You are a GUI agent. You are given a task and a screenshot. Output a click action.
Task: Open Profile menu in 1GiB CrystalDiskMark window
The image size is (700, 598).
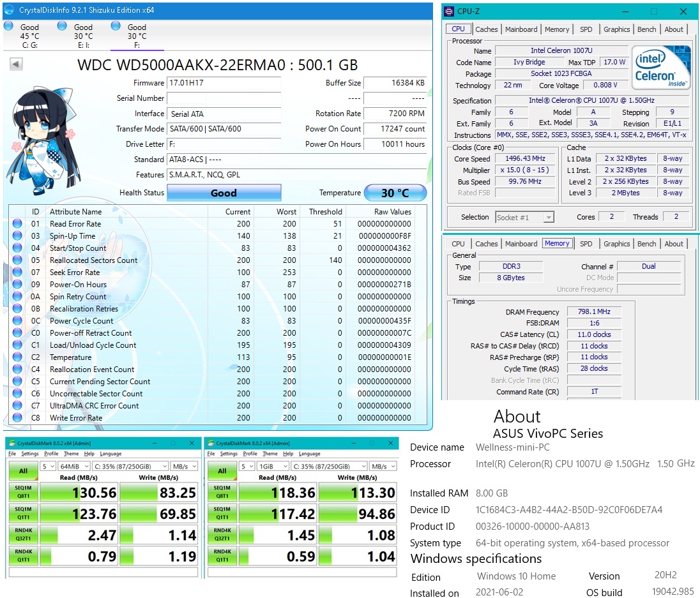[x=250, y=454]
